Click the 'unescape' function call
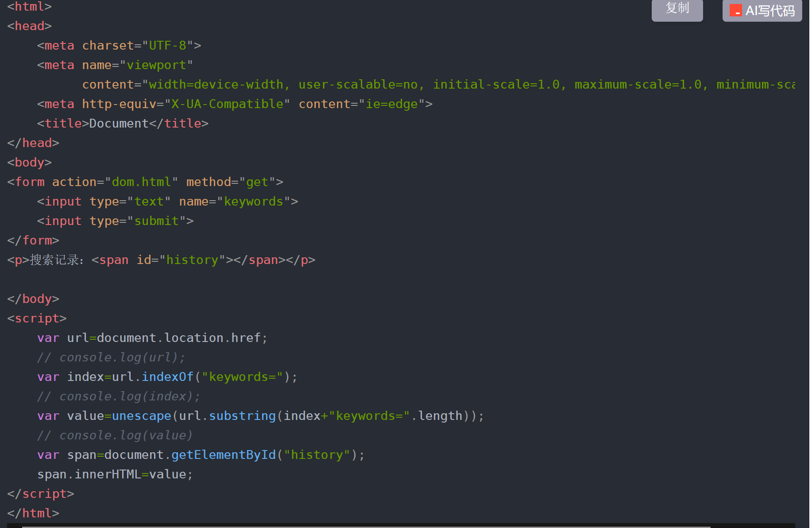Viewport: 812px width, 528px height. (142, 416)
